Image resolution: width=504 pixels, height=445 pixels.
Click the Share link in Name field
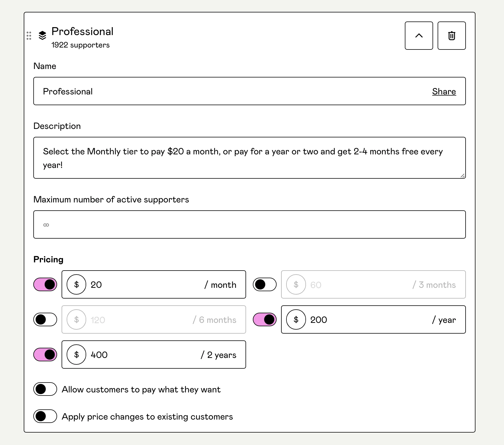click(x=444, y=91)
